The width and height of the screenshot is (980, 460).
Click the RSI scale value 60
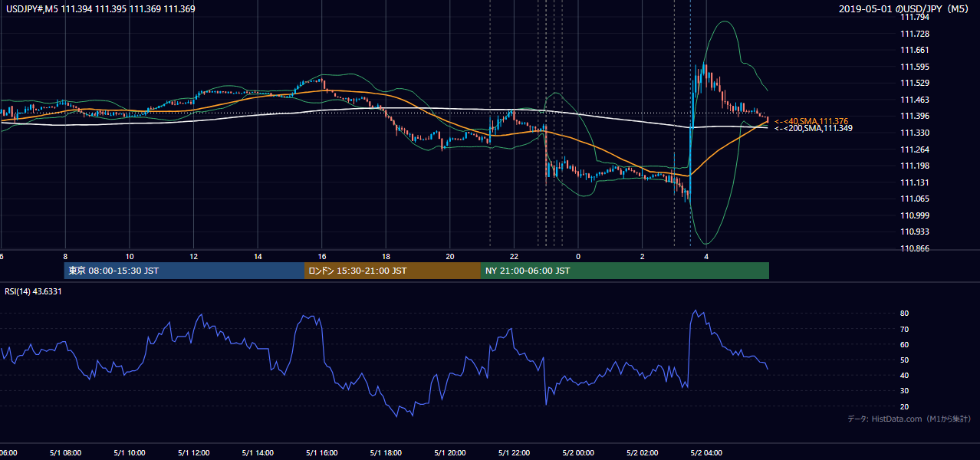point(904,344)
